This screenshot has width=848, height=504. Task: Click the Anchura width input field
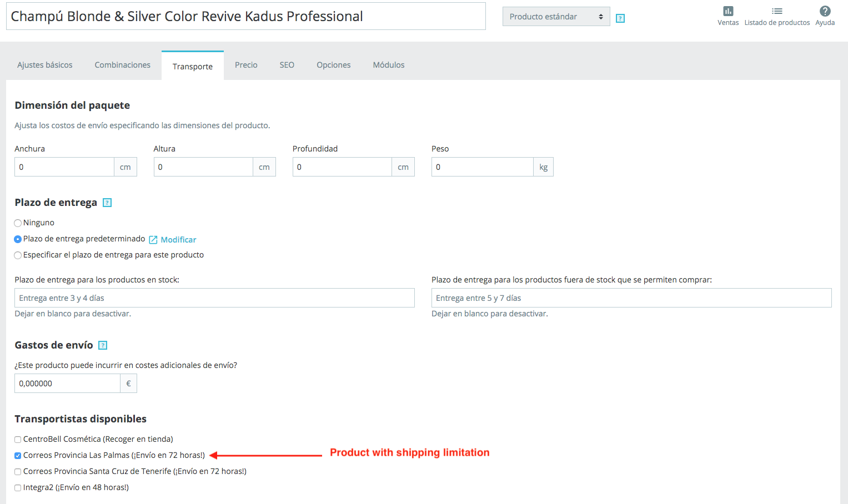click(x=64, y=167)
